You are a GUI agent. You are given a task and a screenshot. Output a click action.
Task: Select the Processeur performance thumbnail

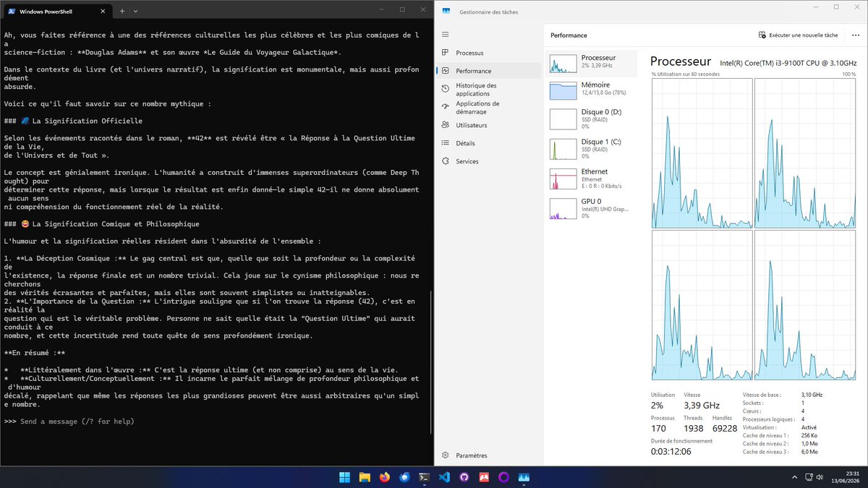point(592,63)
